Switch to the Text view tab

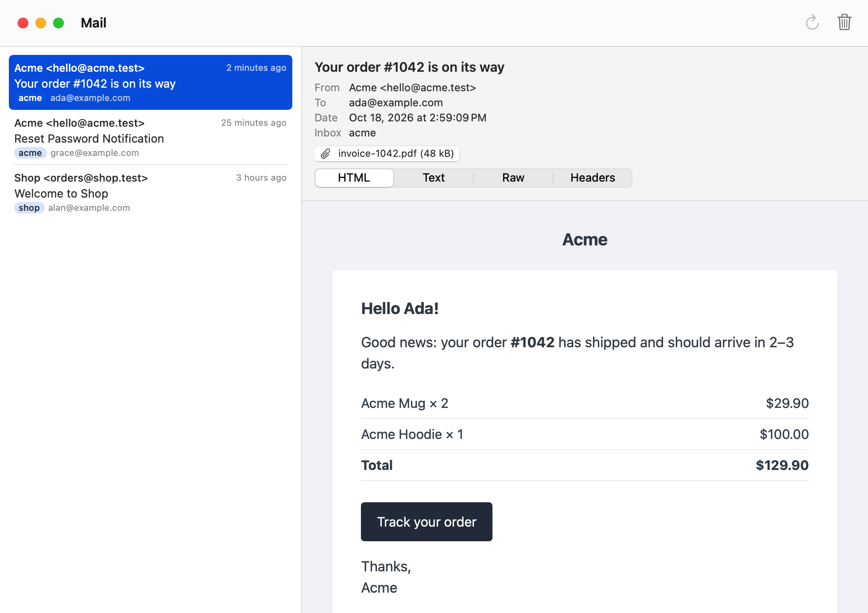point(434,178)
